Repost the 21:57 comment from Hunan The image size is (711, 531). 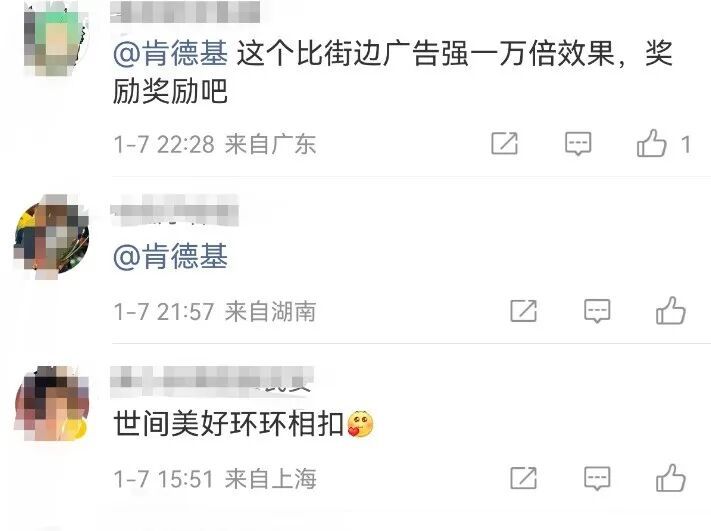(x=523, y=311)
